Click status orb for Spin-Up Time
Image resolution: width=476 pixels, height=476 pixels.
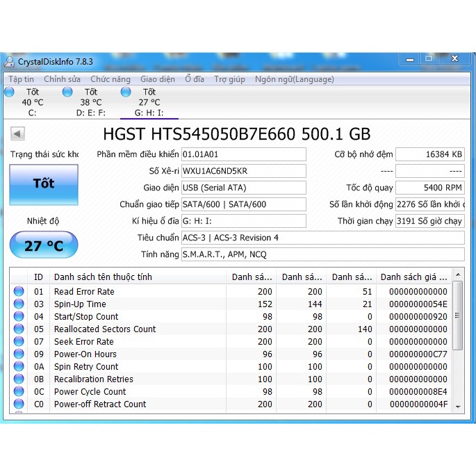tap(19, 304)
